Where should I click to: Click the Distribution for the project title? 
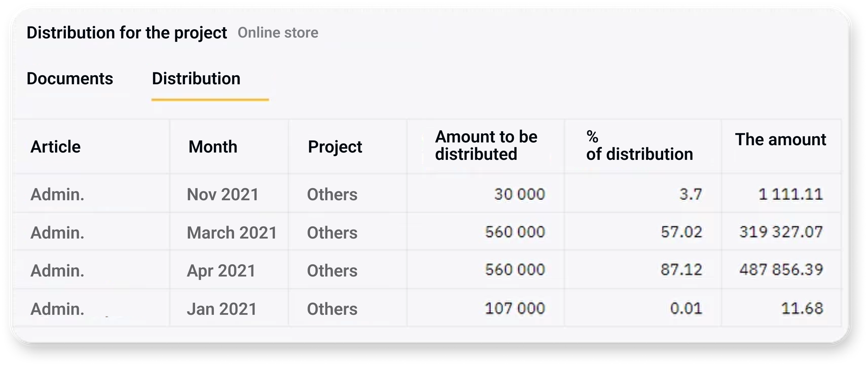(127, 33)
